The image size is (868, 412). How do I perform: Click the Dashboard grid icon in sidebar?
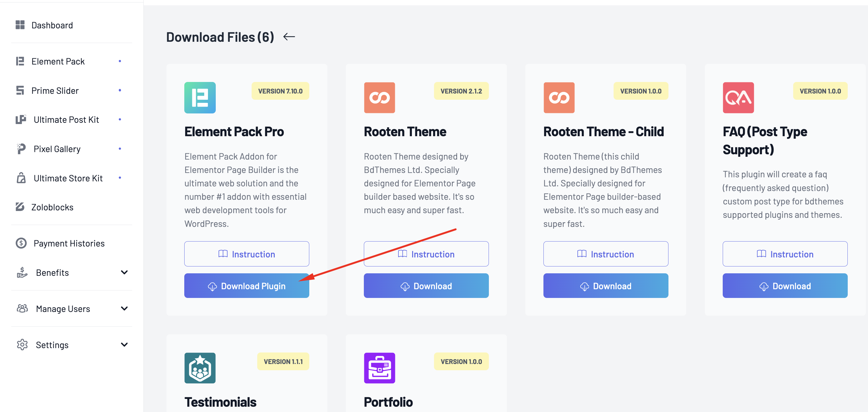point(20,25)
